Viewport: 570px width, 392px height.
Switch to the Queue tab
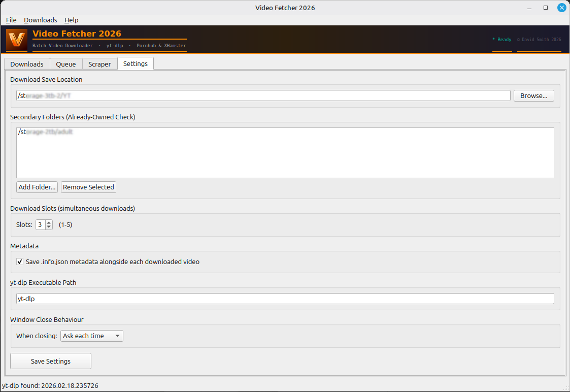pyautogui.click(x=66, y=64)
